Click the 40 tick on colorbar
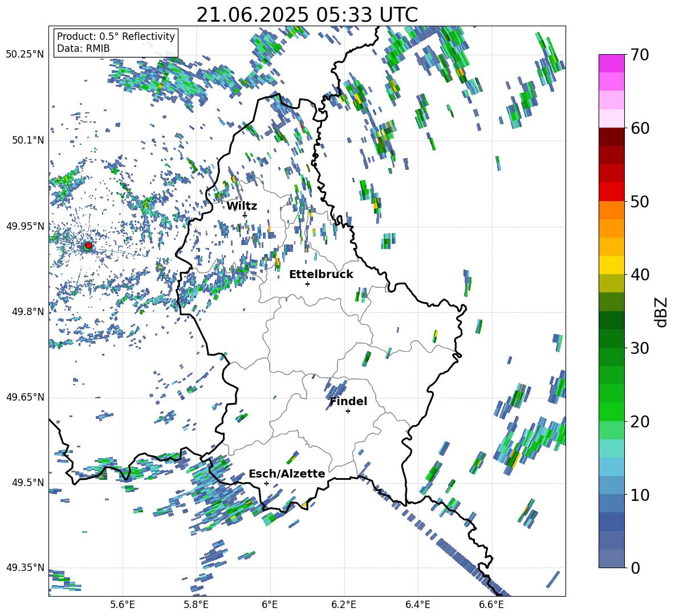 (640, 275)
